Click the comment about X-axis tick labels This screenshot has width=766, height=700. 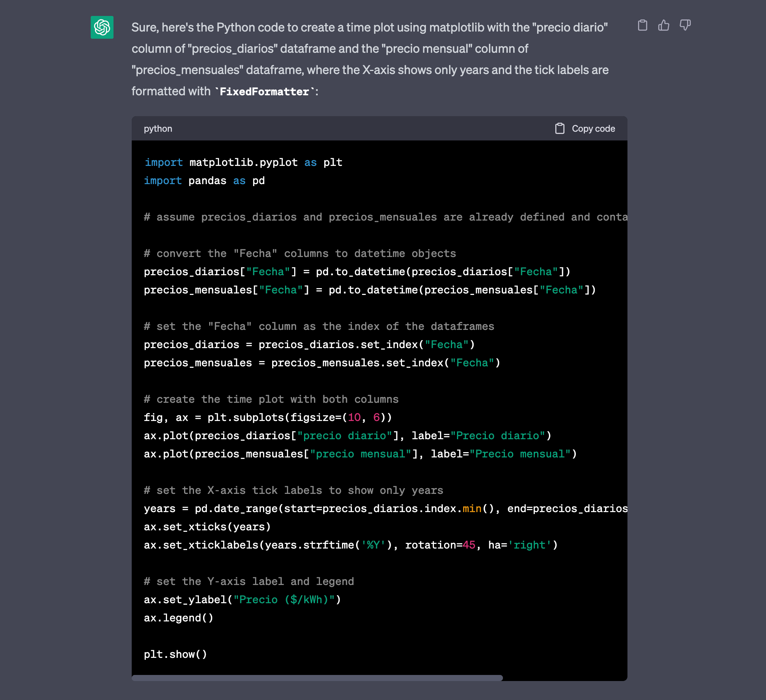(293, 490)
